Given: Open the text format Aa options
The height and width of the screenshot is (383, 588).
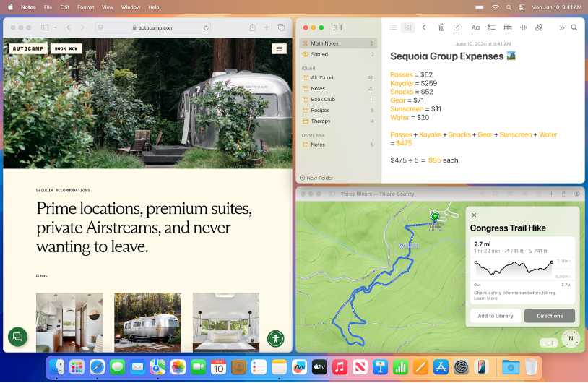Looking at the screenshot, I should pos(475,27).
